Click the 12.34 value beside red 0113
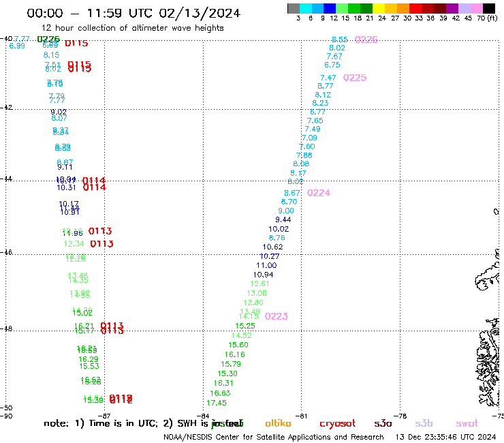 (74, 244)
